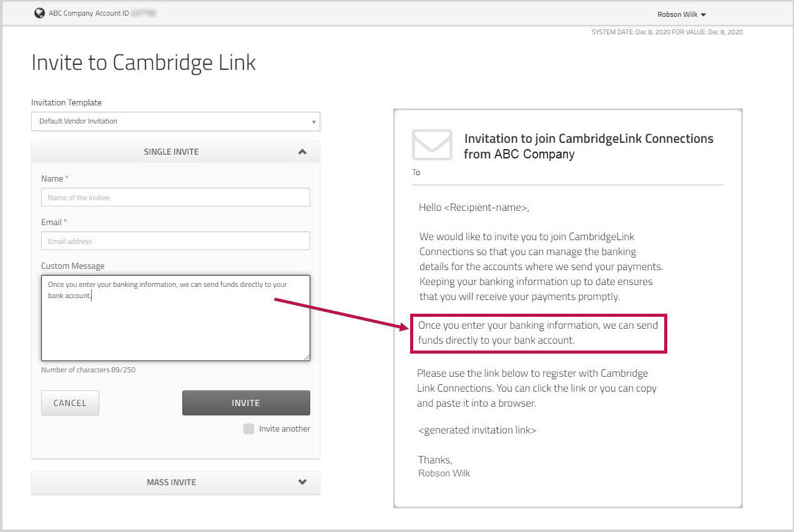Click the globe icon beside ABC Company

click(x=39, y=13)
